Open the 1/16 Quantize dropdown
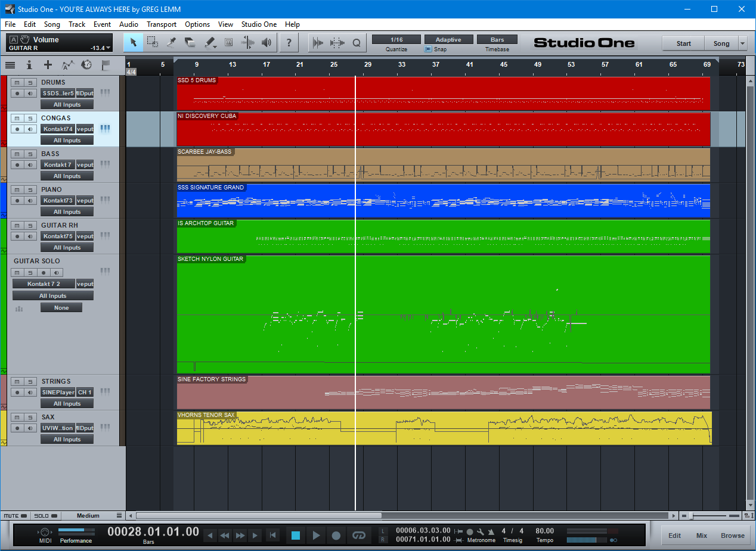The height and width of the screenshot is (551, 756). [396, 39]
